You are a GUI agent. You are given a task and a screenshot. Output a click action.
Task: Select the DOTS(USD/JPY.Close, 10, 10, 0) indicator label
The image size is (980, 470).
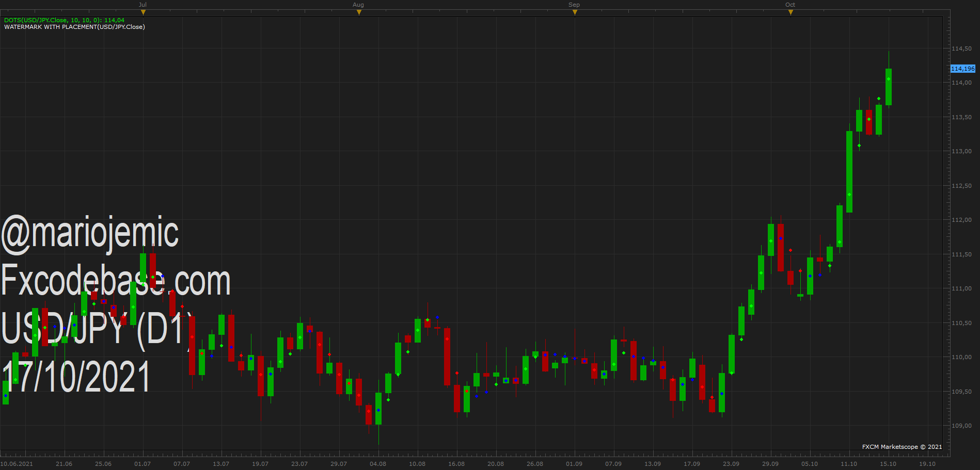pyautogui.click(x=64, y=20)
